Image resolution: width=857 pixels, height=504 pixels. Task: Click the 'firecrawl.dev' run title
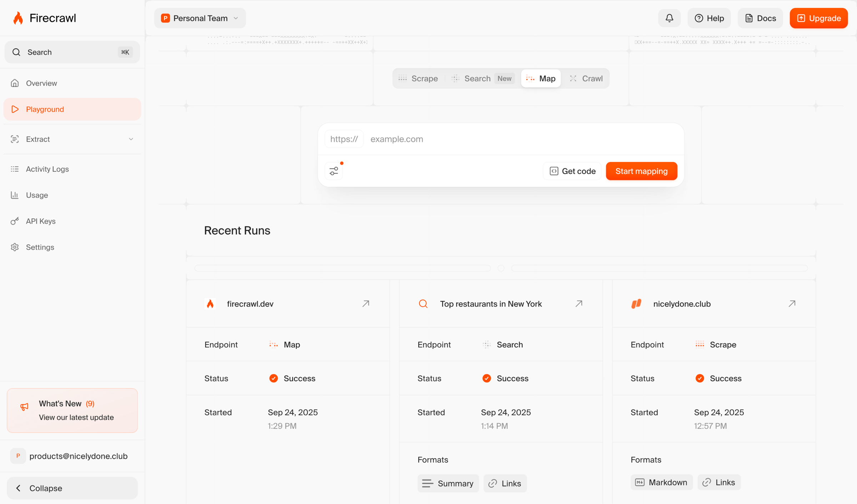point(250,304)
